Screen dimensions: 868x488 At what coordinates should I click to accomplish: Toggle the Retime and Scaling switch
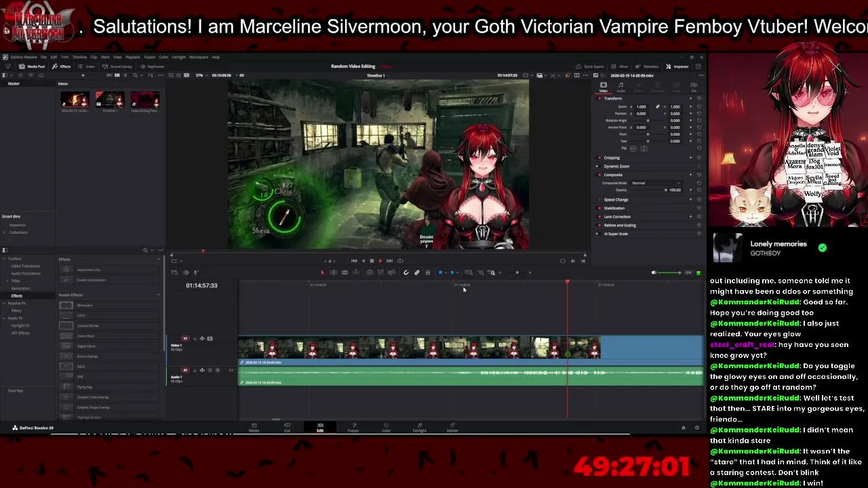tap(599, 225)
